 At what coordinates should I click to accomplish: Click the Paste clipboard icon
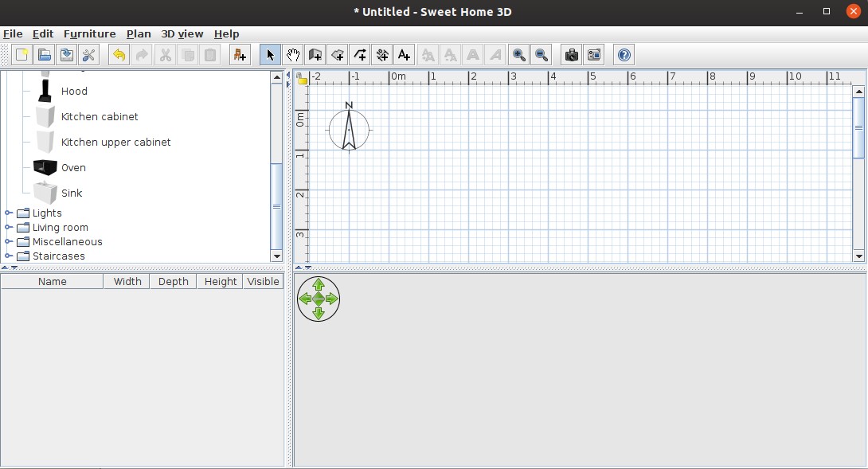[x=210, y=55]
